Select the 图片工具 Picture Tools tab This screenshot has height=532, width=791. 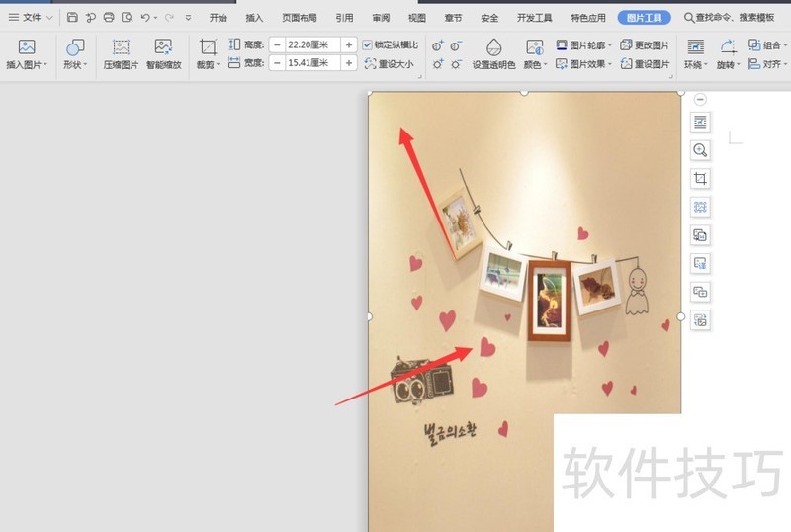[645, 18]
